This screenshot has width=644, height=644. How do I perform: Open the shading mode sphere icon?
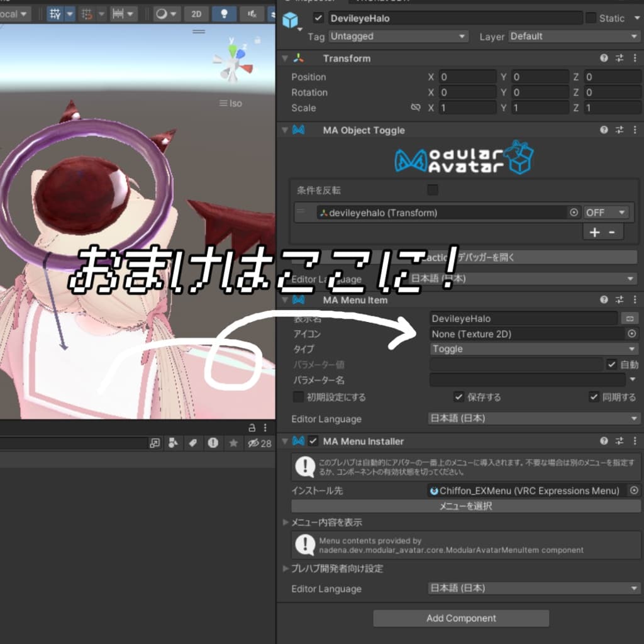tap(162, 13)
